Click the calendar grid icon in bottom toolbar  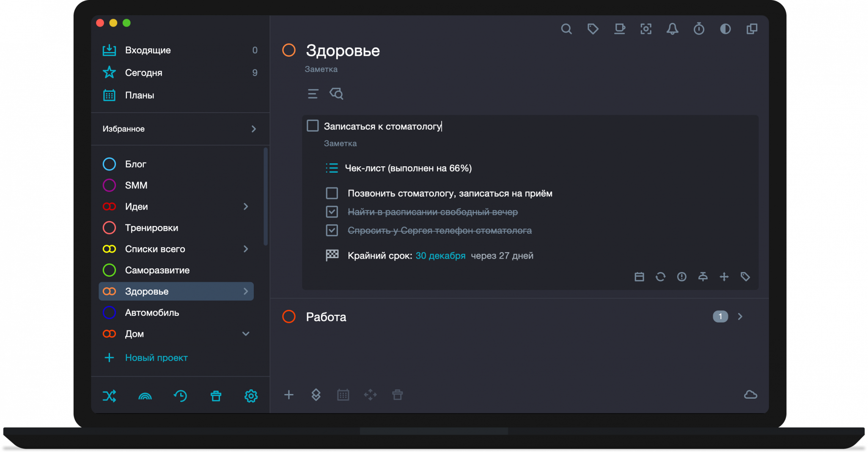tap(343, 395)
